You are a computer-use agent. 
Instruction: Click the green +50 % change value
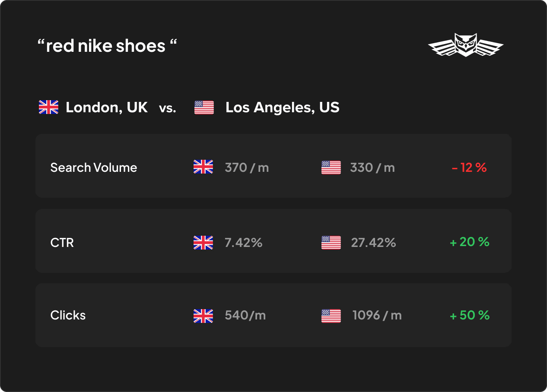(470, 315)
